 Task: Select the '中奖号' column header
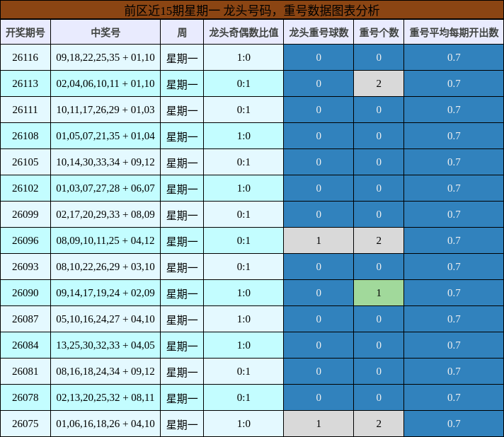(105, 33)
